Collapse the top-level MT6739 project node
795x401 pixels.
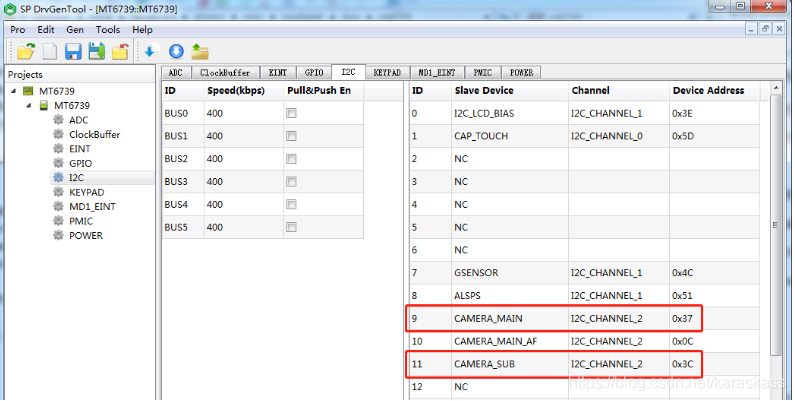pyautogui.click(x=14, y=91)
